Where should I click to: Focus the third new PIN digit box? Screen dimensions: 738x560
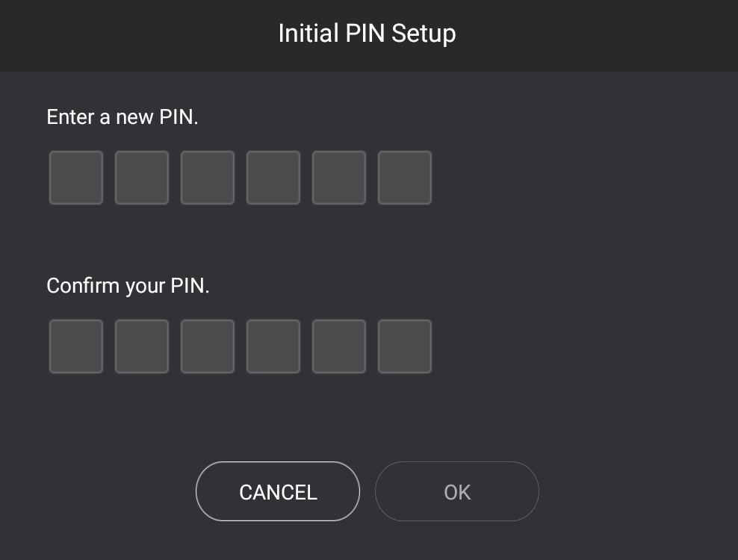point(208,178)
